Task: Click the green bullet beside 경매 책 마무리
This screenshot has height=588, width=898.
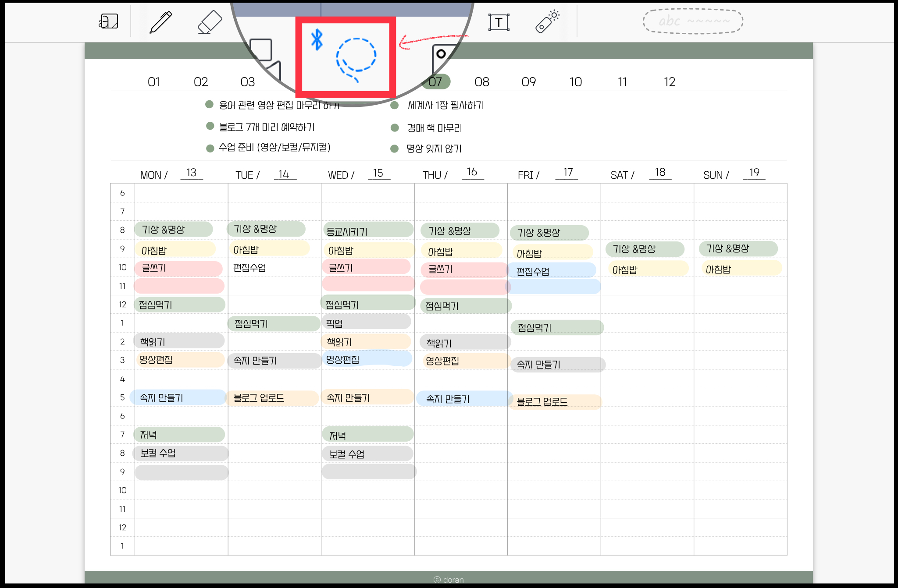Action: point(395,128)
